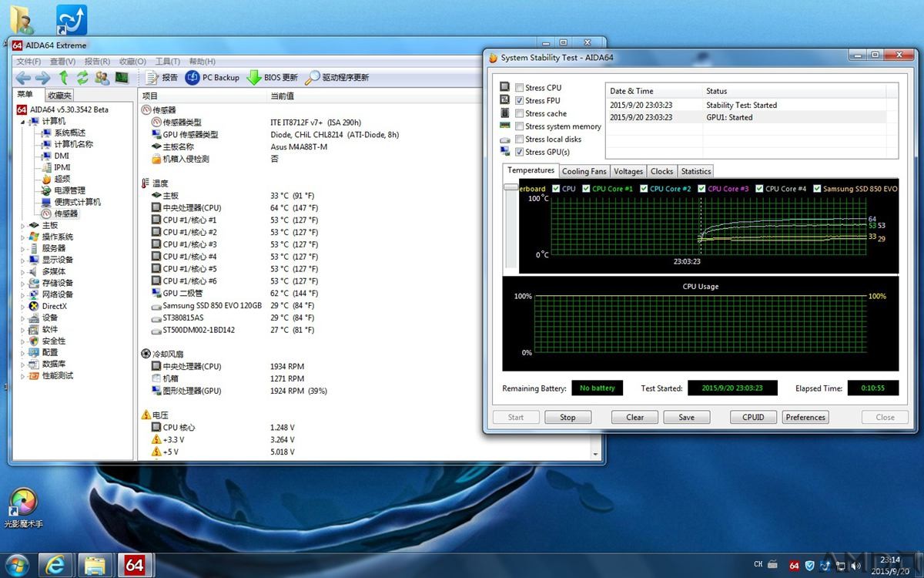The width and height of the screenshot is (924, 578).
Task: Click 驱动程序更新 driver update button
Action: (337, 78)
